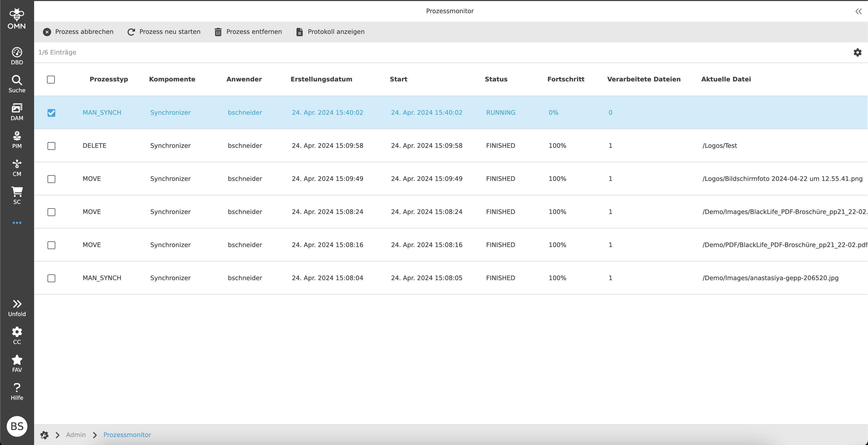Screen dimensions: 868x445
Task: Click Prozess neu starten button
Action: tap(164, 32)
